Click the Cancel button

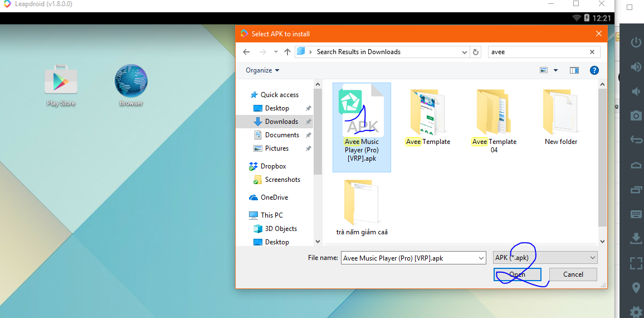[x=573, y=274]
